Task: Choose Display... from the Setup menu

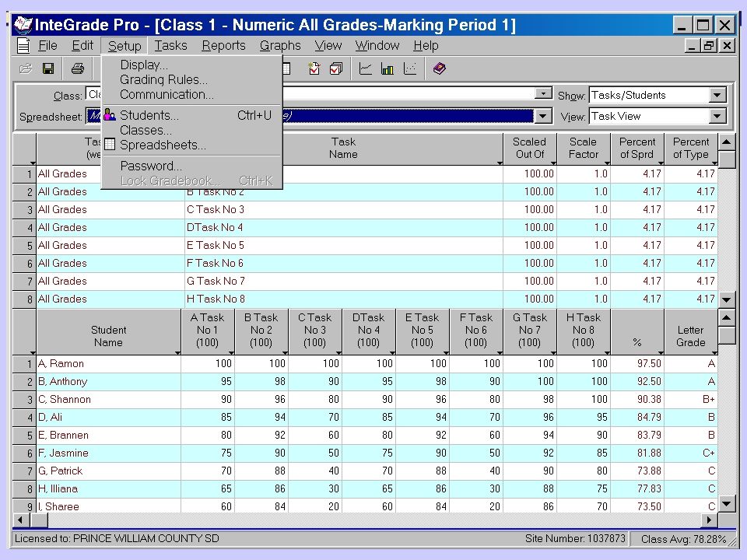Action: point(192,65)
